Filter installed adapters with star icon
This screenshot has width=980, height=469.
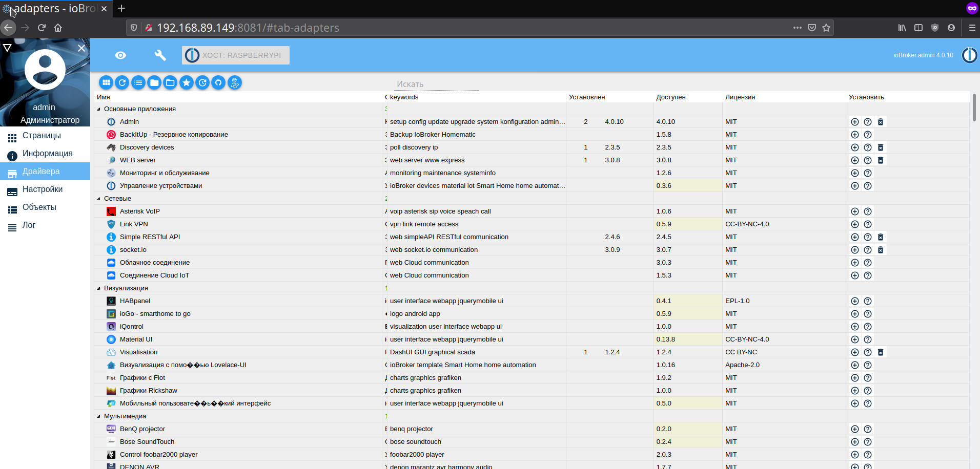pyautogui.click(x=187, y=82)
